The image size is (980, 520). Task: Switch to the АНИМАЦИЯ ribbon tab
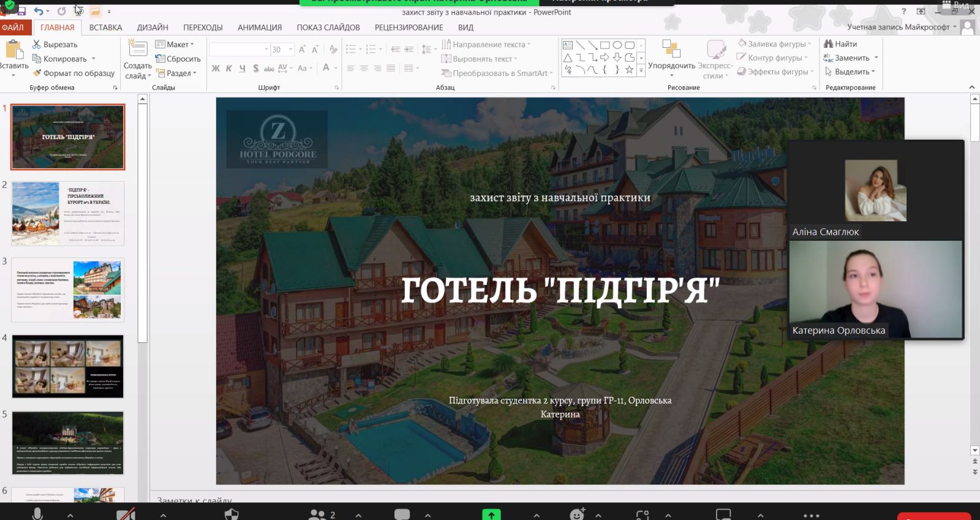point(260,28)
